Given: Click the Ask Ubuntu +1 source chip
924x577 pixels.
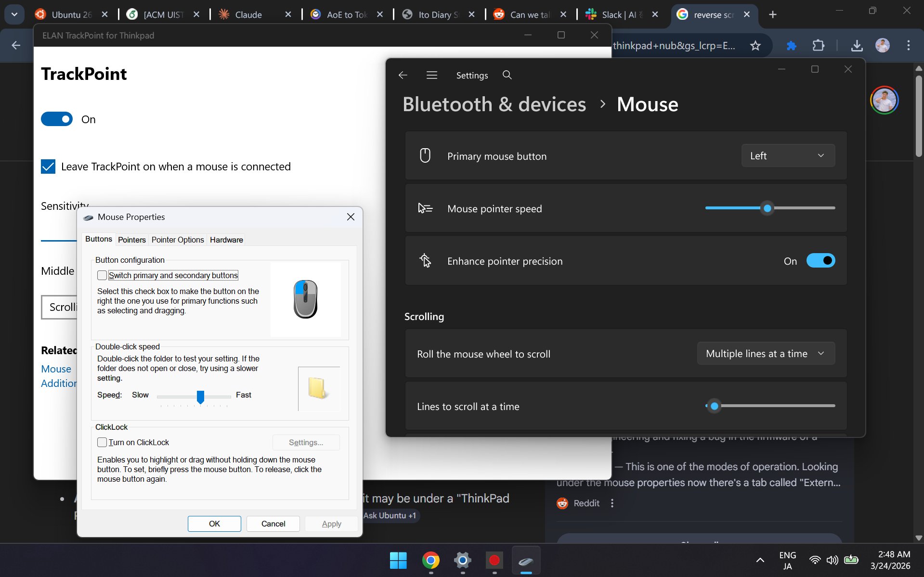Looking at the screenshot, I should [x=390, y=515].
